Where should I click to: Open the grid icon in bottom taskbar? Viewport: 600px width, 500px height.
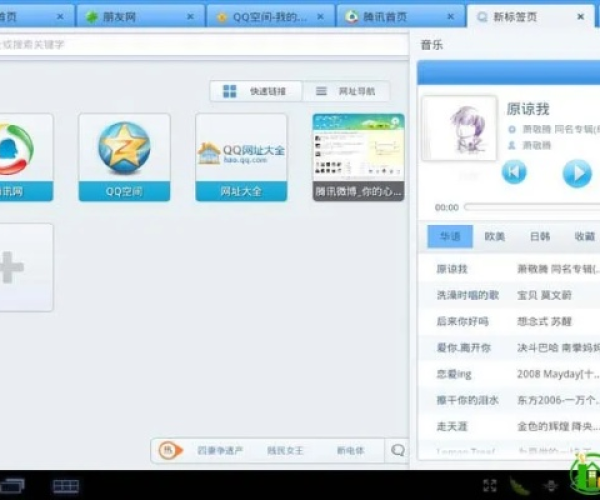point(66,486)
